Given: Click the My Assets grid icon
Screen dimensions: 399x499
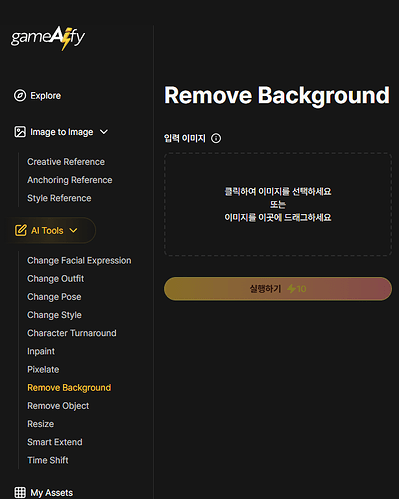Looking at the screenshot, I should tap(20, 492).
